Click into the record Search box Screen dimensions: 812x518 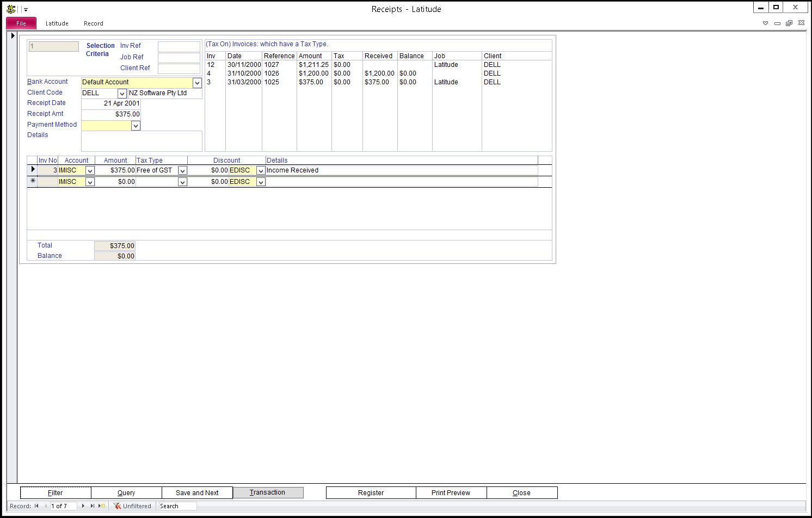coord(177,506)
